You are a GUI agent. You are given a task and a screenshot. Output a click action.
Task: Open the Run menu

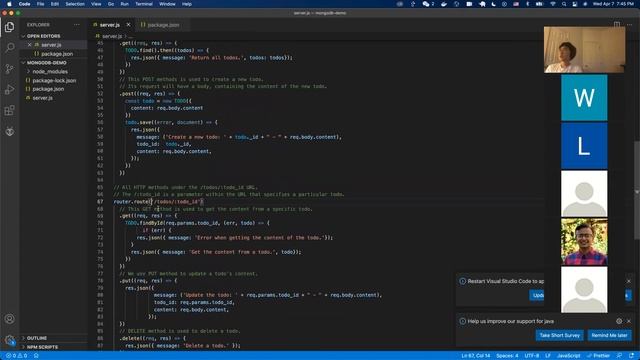coord(124,4)
